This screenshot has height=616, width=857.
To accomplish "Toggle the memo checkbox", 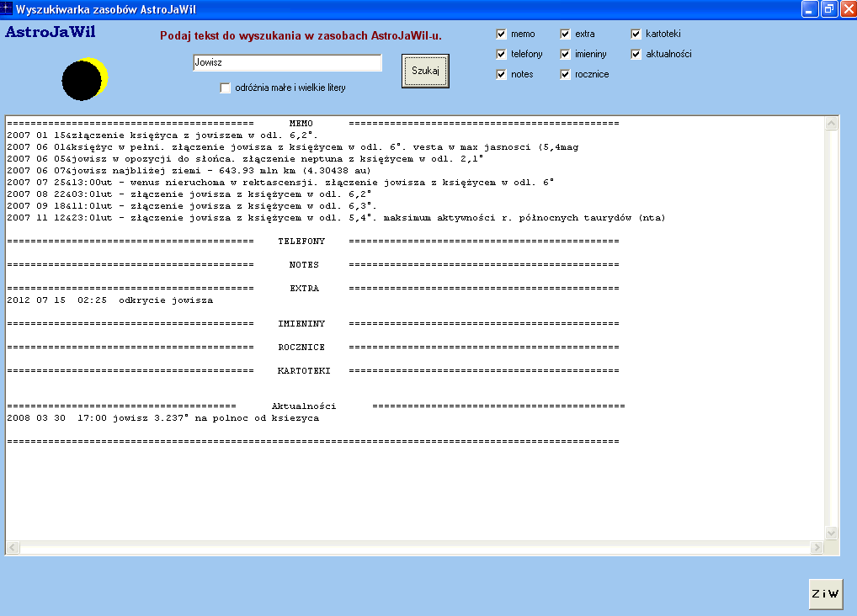I will click(501, 34).
